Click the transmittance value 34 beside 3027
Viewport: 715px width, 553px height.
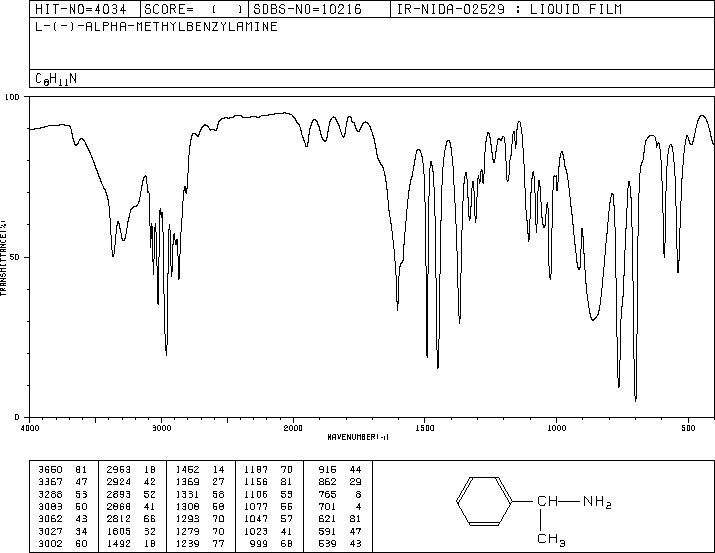click(x=82, y=532)
